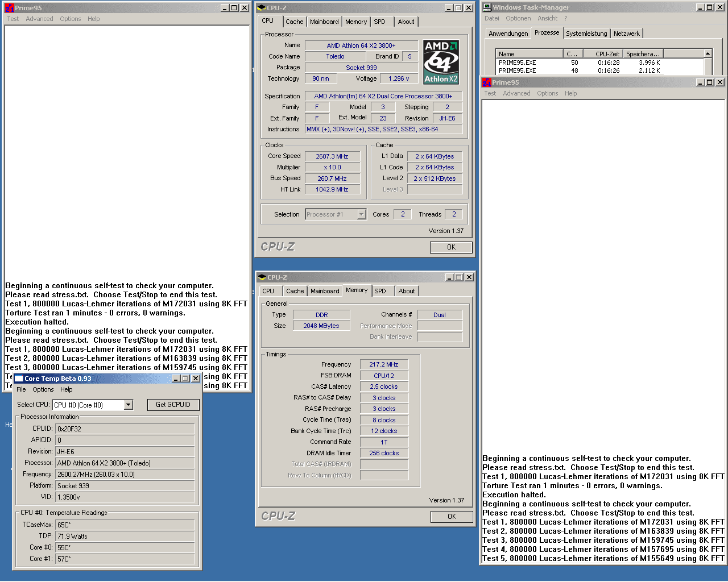Click Task-Manager title bar icon
728x582 pixels.
click(x=487, y=7)
